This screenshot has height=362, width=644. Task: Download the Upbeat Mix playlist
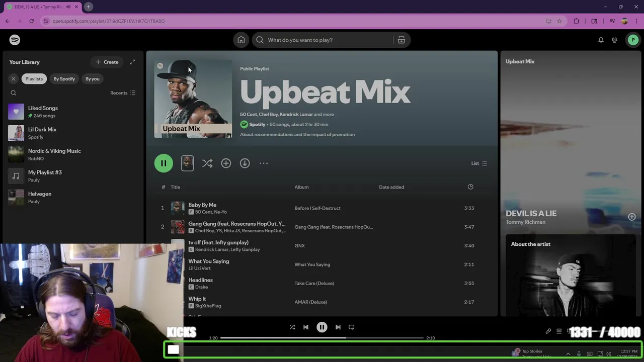[245, 163]
